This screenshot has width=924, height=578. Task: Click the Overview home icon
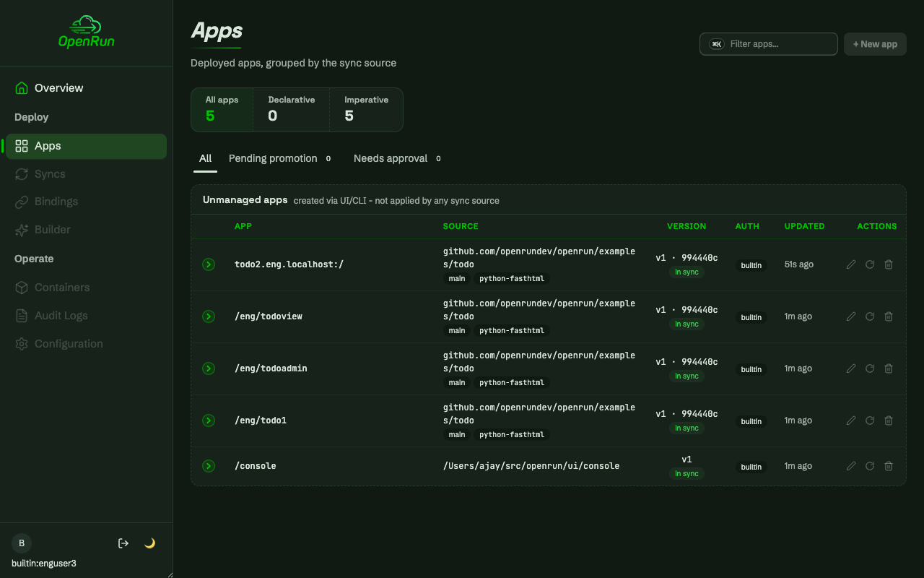point(22,88)
